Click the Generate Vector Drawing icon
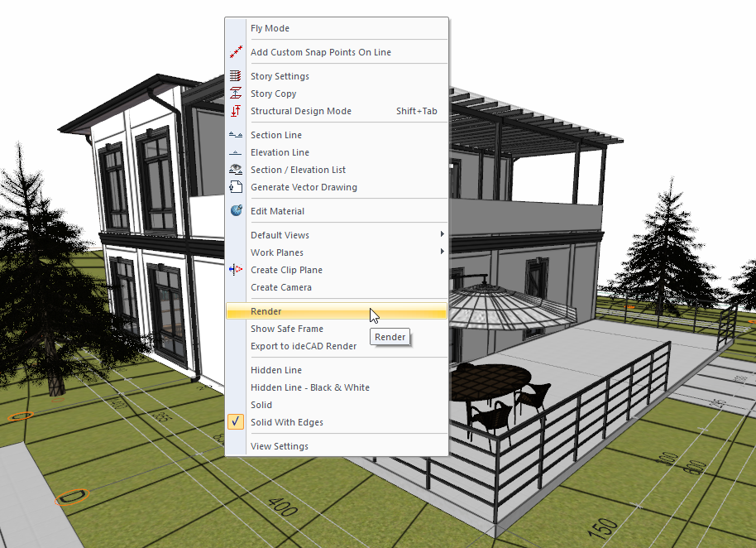The width and height of the screenshot is (756, 548). pyautogui.click(x=236, y=186)
